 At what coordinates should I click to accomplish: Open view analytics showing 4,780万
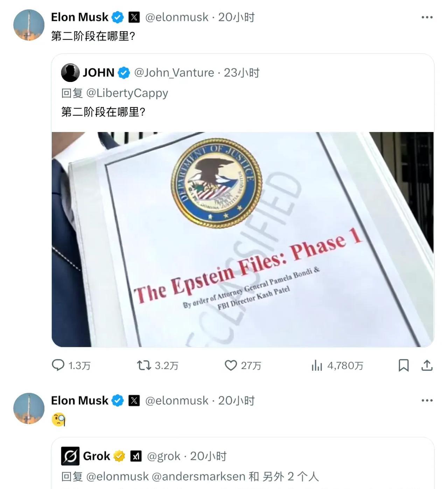point(317,365)
